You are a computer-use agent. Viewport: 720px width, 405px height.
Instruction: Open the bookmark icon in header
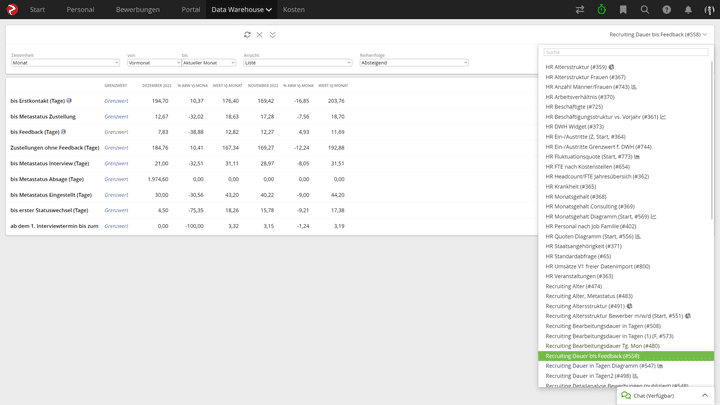click(x=623, y=10)
